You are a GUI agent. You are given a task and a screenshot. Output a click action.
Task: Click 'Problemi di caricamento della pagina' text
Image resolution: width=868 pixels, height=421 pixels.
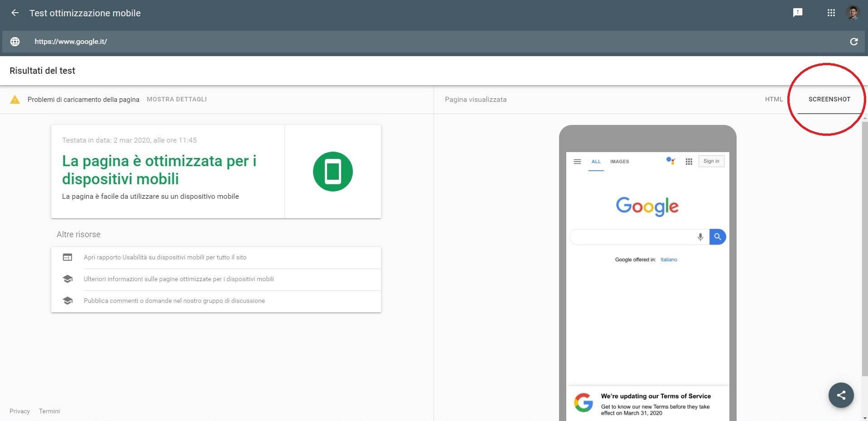83,100
